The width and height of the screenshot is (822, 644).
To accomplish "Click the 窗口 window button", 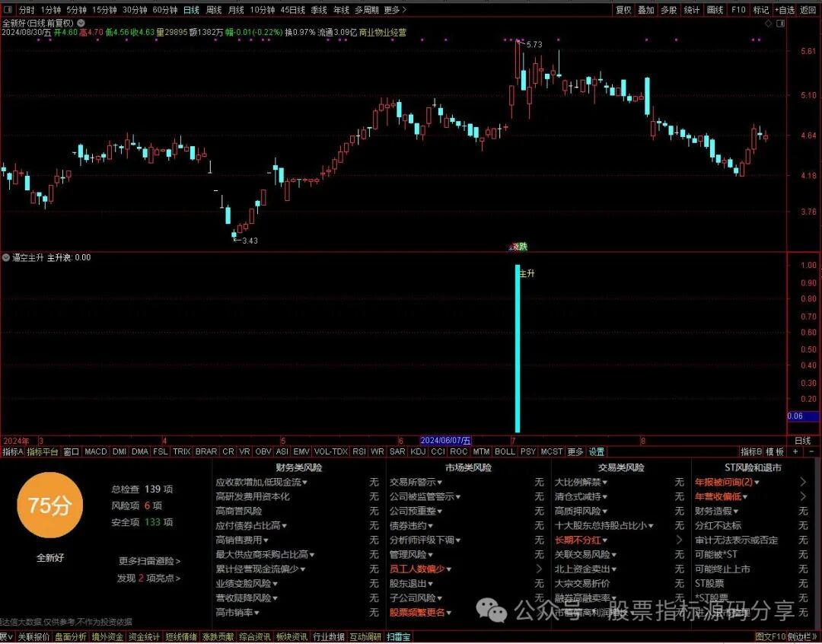I will coord(72,451).
